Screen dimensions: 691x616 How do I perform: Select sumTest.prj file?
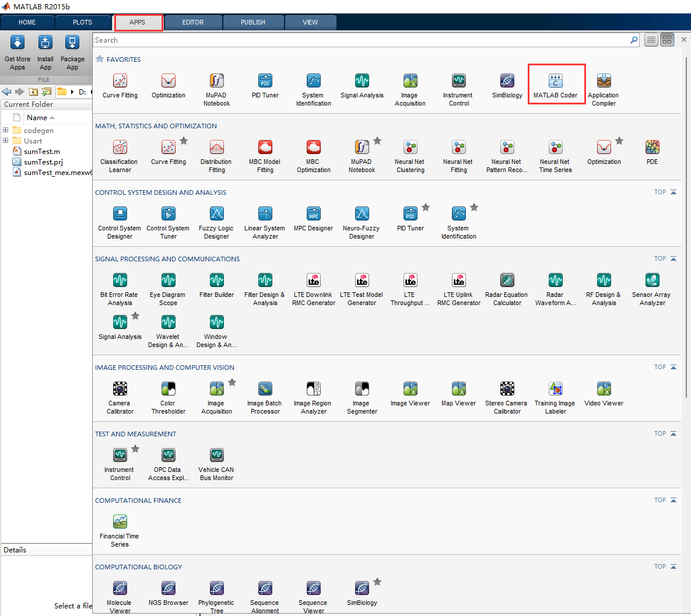click(x=43, y=162)
